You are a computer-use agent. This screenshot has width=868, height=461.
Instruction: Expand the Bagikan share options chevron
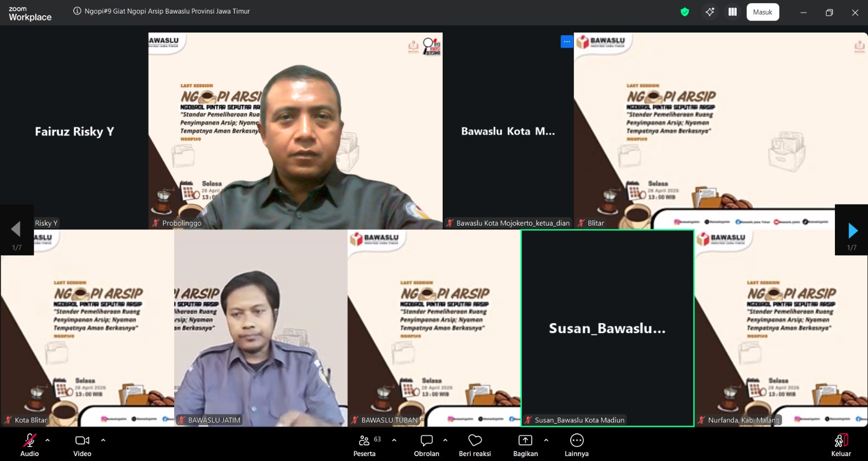546,440
